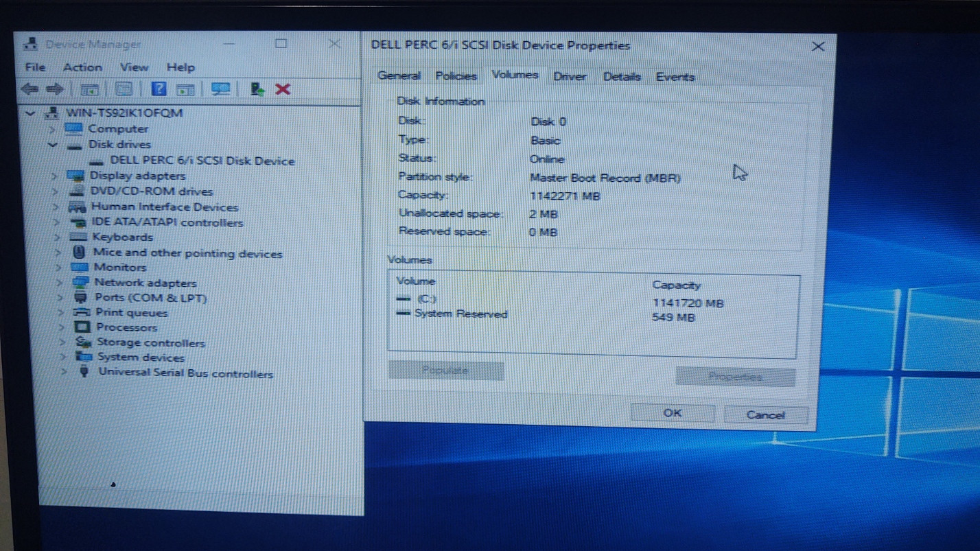Click the Show/Hide console tree icon
The width and height of the screenshot is (980, 551).
click(x=90, y=89)
